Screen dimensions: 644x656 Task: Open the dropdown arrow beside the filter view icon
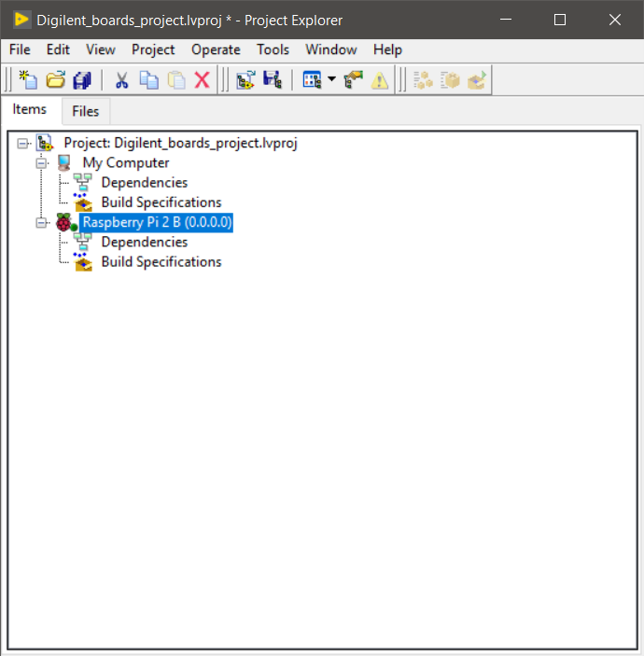click(x=332, y=78)
